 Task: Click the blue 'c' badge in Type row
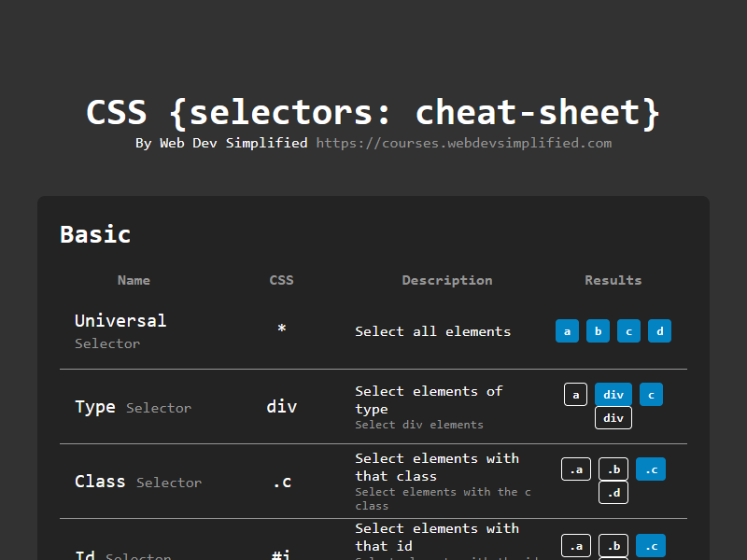pos(651,395)
